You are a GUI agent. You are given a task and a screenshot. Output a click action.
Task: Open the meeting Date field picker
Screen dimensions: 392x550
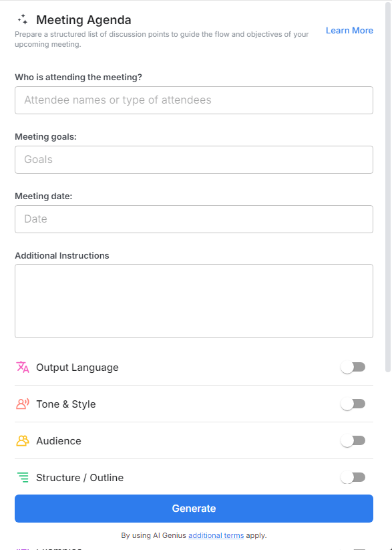[194, 219]
